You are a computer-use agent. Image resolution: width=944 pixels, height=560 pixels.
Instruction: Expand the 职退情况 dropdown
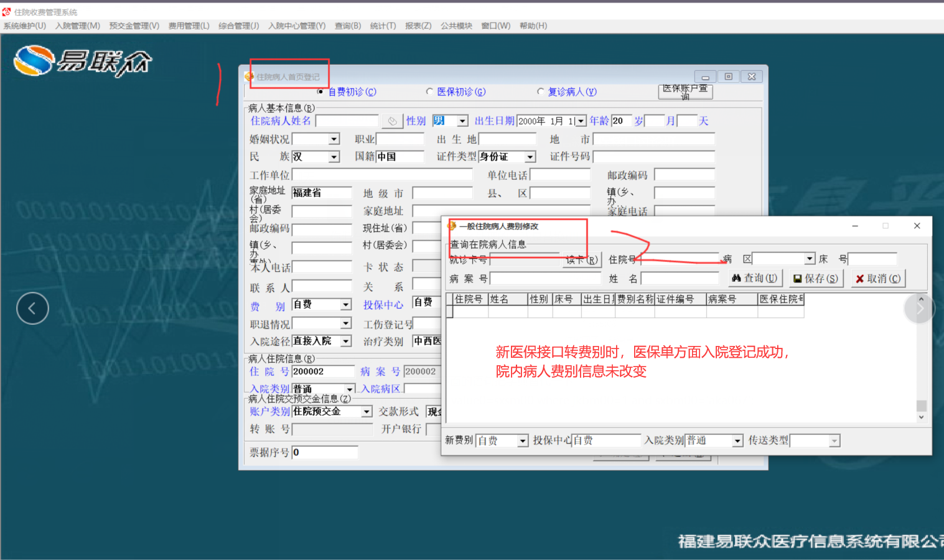point(346,324)
